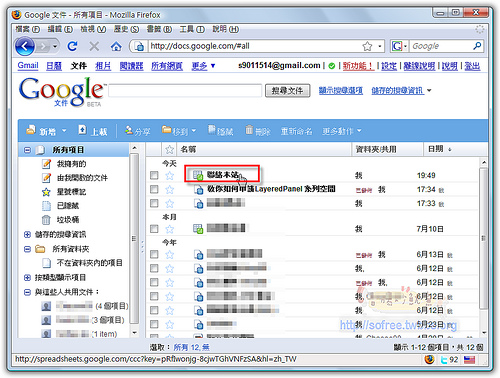Click the 分享 (Share) toolbar icon

coord(137,131)
